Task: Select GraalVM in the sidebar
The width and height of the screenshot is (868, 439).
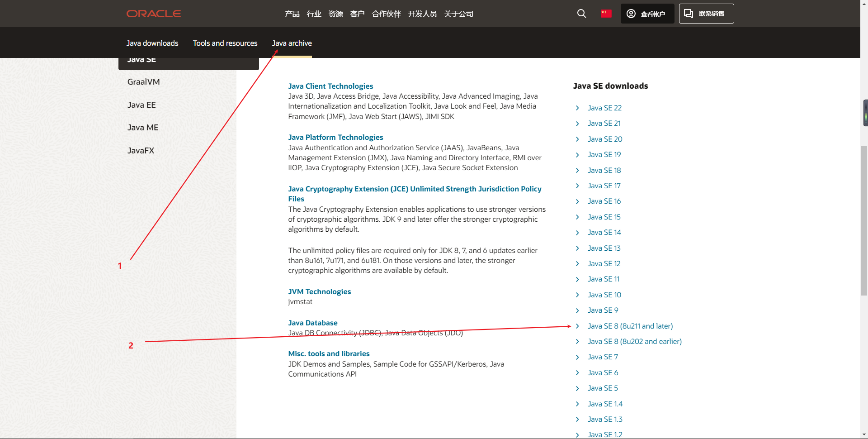Action: tap(143, 82)
